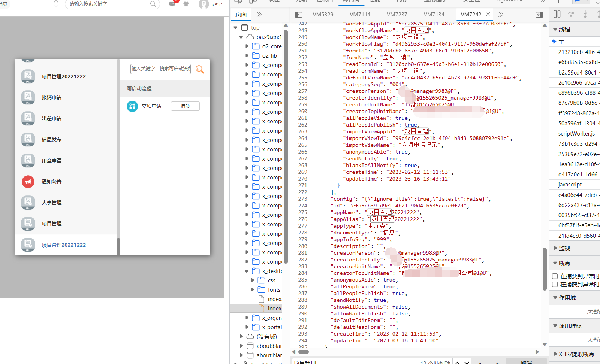600x364 pixels.
Task: Toggle the file navigator sidebar icon
Action: pos(298,15)
